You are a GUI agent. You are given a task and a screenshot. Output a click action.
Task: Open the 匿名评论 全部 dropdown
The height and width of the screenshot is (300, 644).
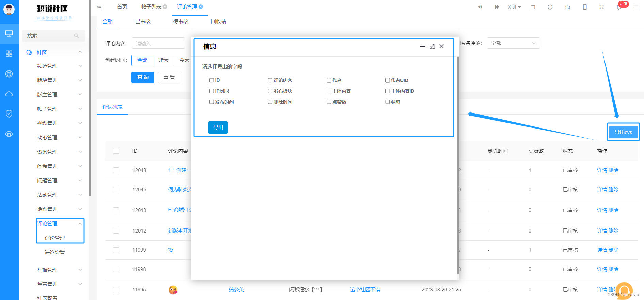513,43
